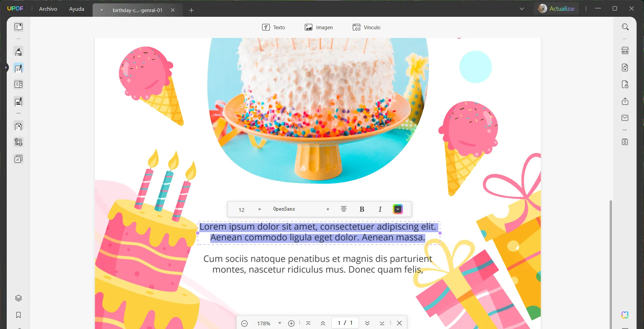Click the search magnifier icon
Screen dimensions: 644x329
click(x=625, y=27)
